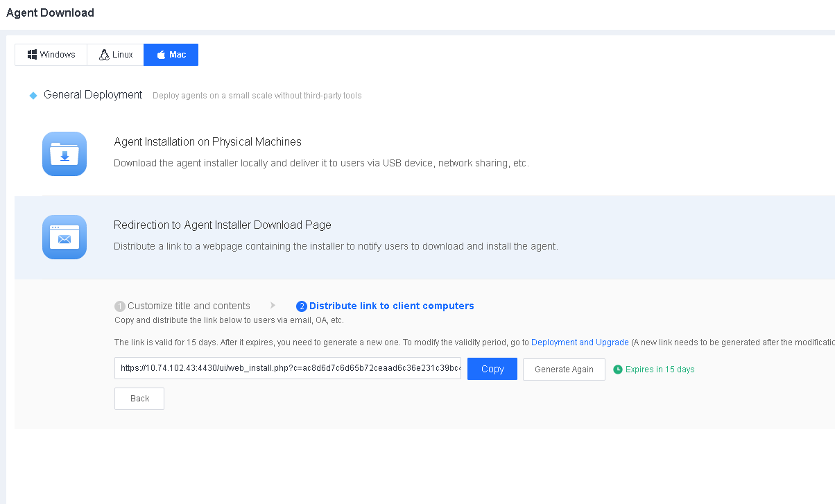Select the envelope webpage icon

64,237
